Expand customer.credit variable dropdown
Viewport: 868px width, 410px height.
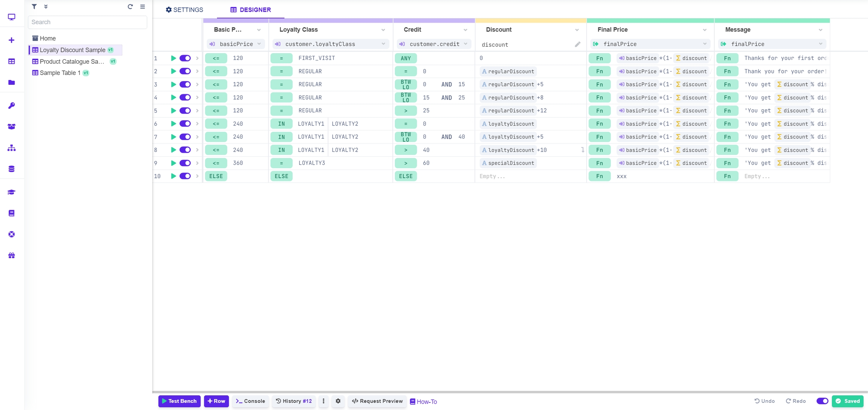[x=466, y=44]
